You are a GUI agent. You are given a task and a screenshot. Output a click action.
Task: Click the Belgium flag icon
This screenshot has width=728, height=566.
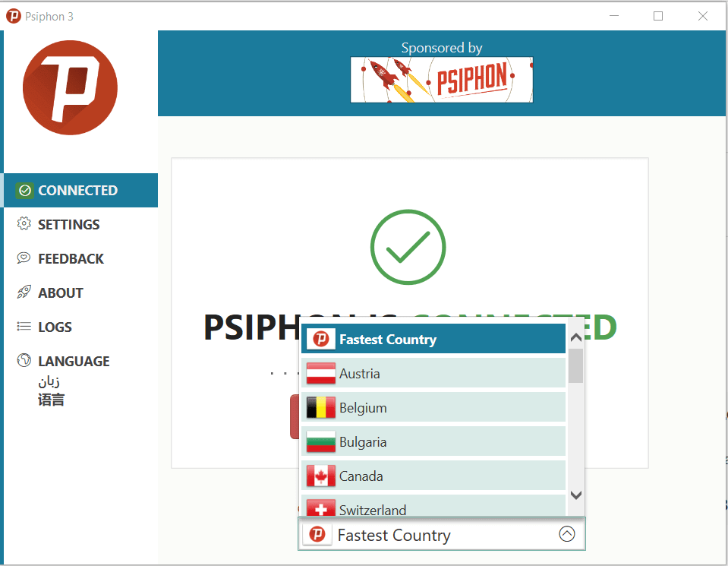click(320, 407)
